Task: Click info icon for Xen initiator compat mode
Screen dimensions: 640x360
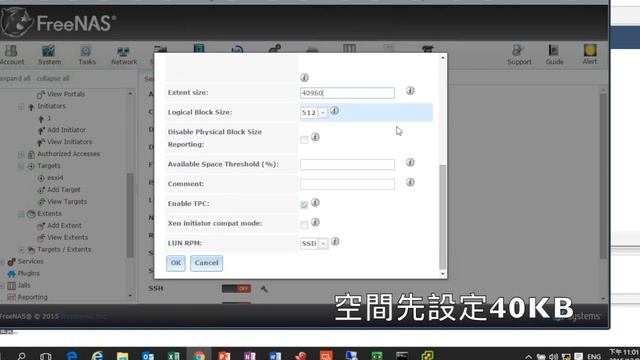Action: coord(315,222)
